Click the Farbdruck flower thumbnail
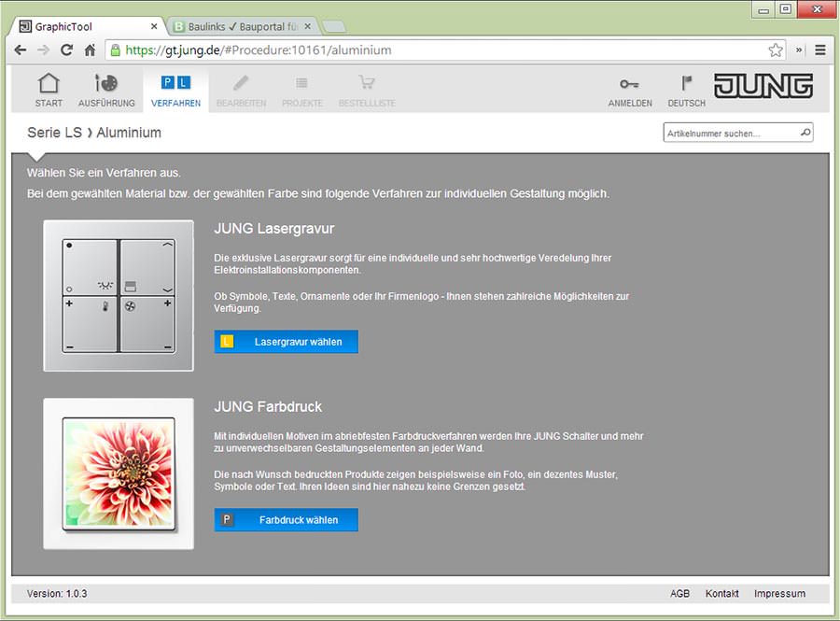840x621 pixels. click(119, 473)
